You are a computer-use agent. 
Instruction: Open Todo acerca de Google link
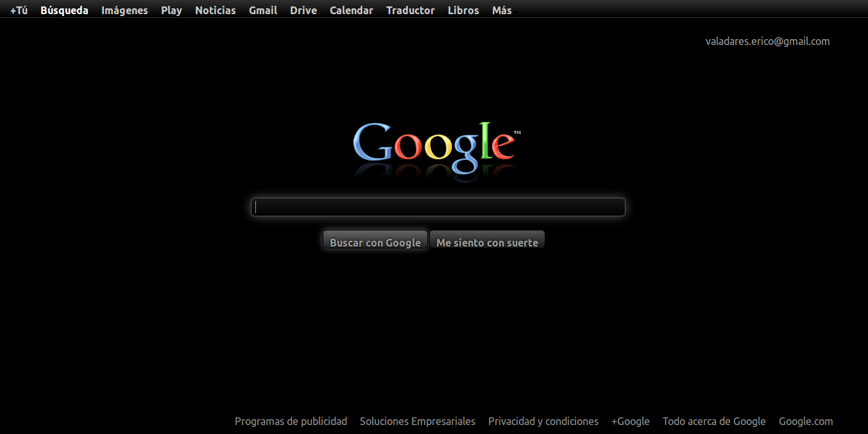click(x=714, y=421)
